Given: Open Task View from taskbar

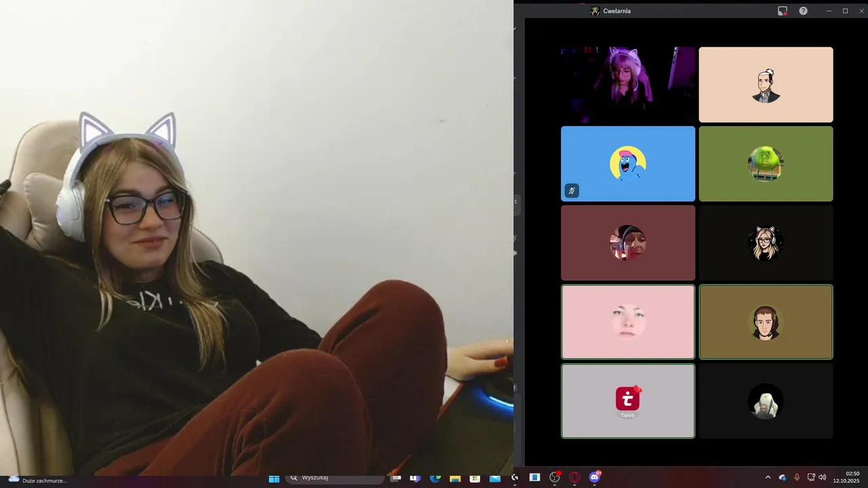Looking at the screenshot, I should pyautogui.click(x=395, y=478).
